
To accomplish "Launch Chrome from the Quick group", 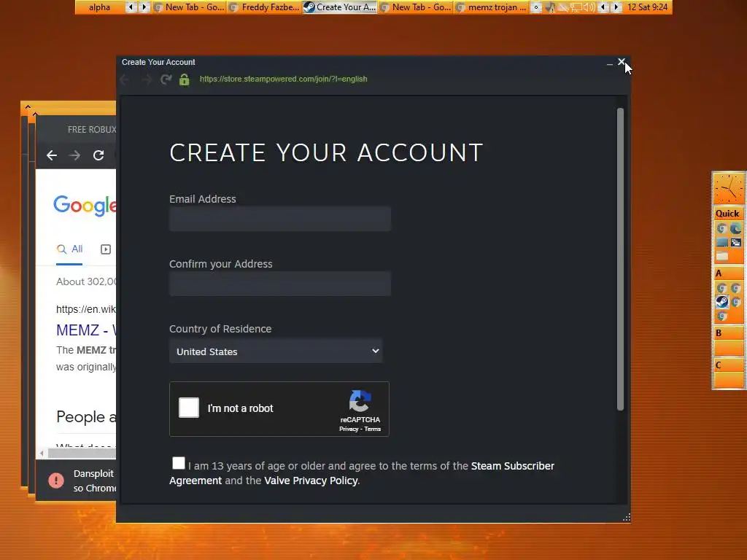I will [721, 228].
